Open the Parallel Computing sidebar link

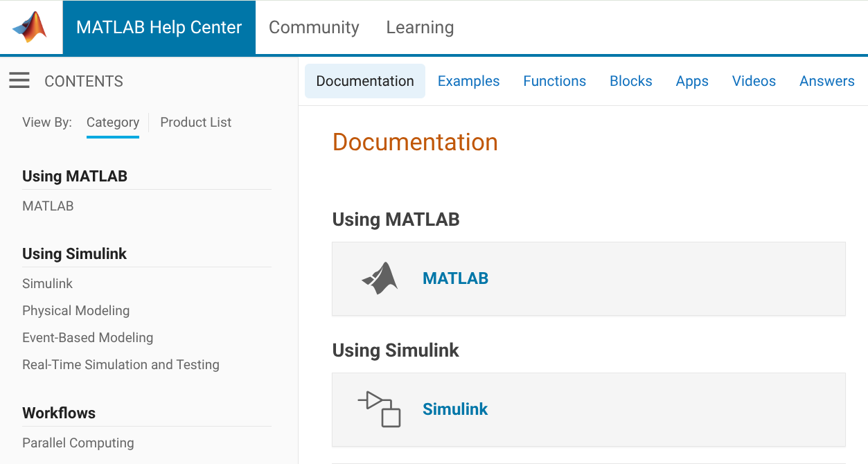[x=78, y=443]
